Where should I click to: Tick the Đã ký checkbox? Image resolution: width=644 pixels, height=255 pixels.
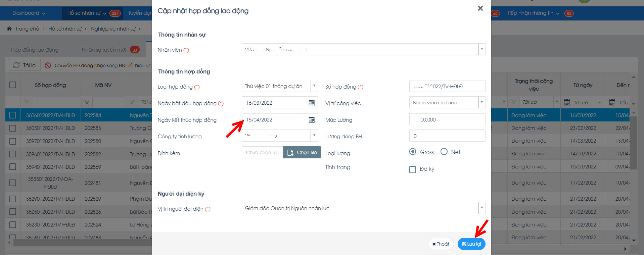tap(413, 169)
